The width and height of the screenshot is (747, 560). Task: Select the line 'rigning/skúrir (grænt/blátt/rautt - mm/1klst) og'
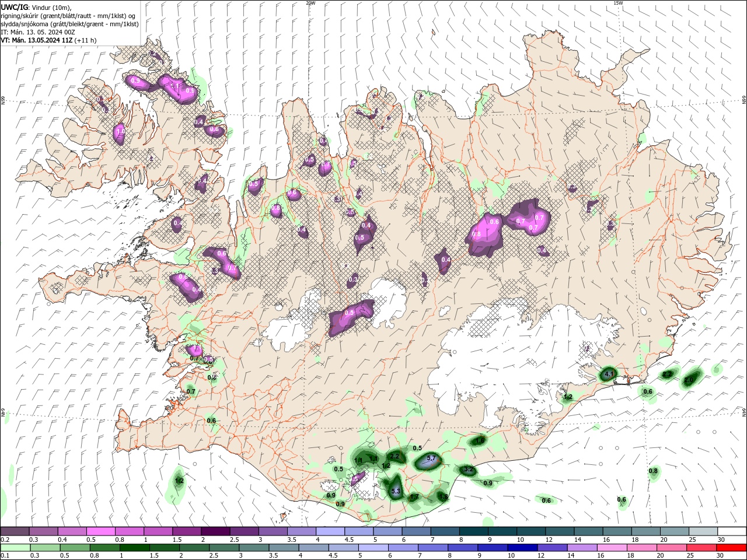(x=68, y=16)
